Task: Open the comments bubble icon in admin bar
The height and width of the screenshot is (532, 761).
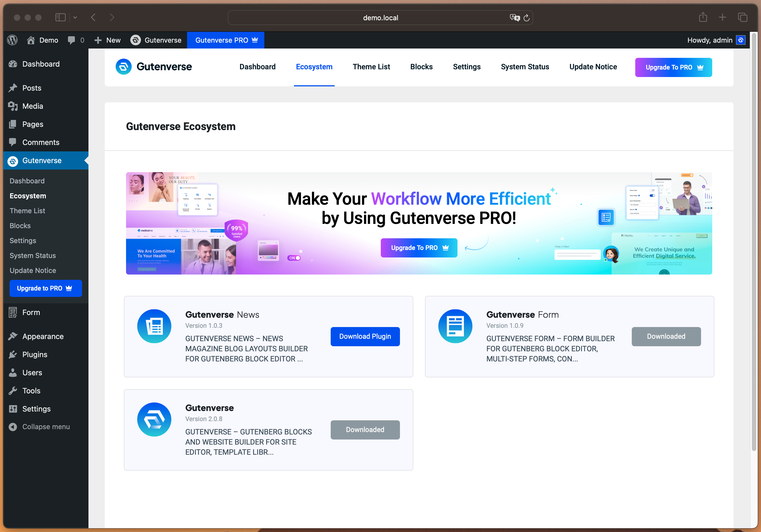Action: (x=71, y=40)
